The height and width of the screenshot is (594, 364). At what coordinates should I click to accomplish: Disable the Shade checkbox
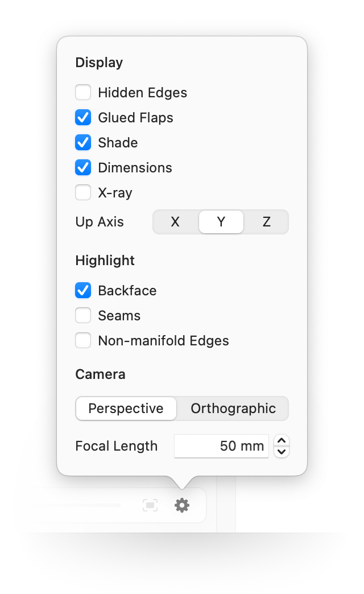[83, 143]
